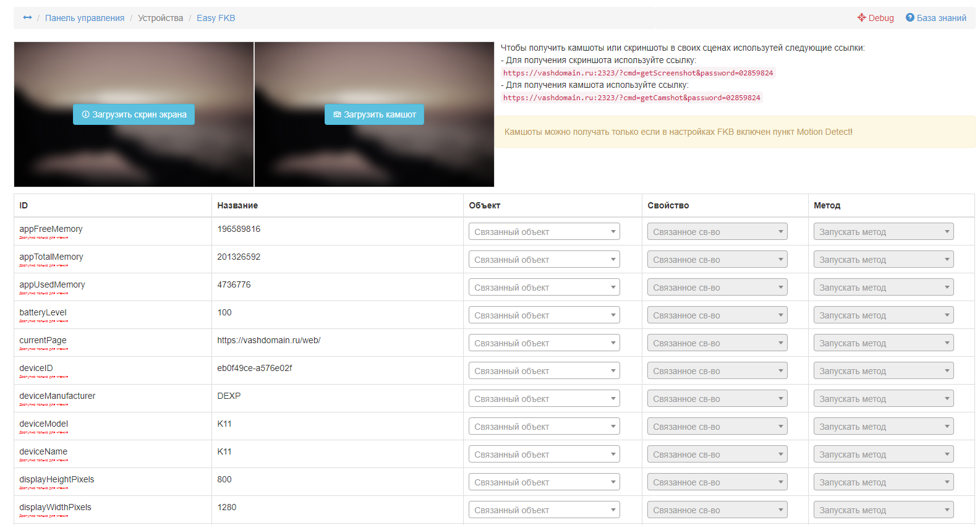The height and width of the screenshot is (525, 980).
Task: Expand the Связанное св-во dropdown for appTotalMemory
Action: tap(717, 260)
